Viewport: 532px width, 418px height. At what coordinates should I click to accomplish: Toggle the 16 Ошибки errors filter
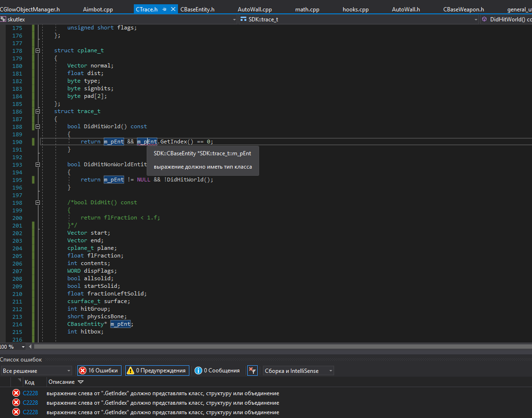point(100,370)
